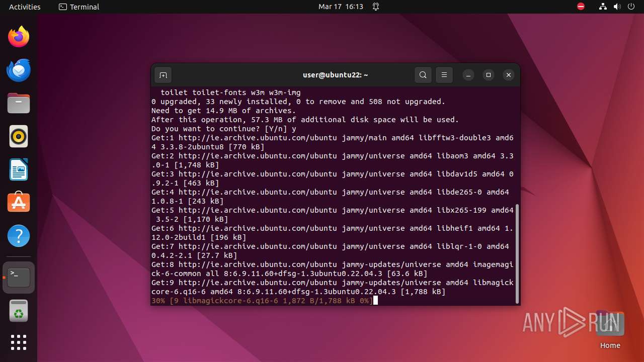This screenshot has height=362, width=644.
Task: Open the Home folder desktop icon
Action: 610,330
